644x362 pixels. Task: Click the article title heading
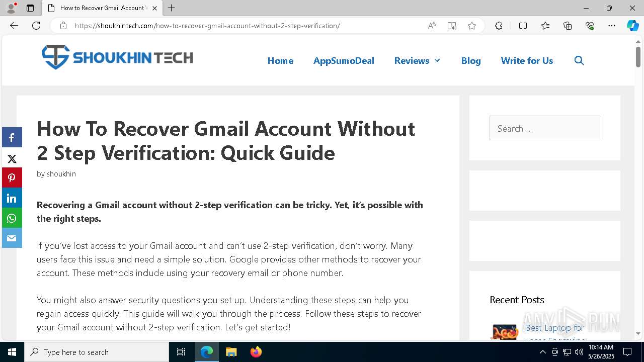tap(226, 141)
